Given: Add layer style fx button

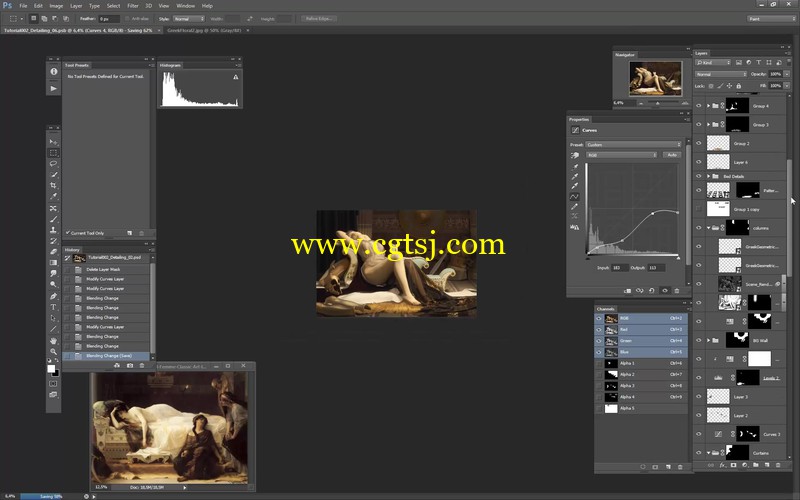Looking at the screenshot, I should pos(722,465).
